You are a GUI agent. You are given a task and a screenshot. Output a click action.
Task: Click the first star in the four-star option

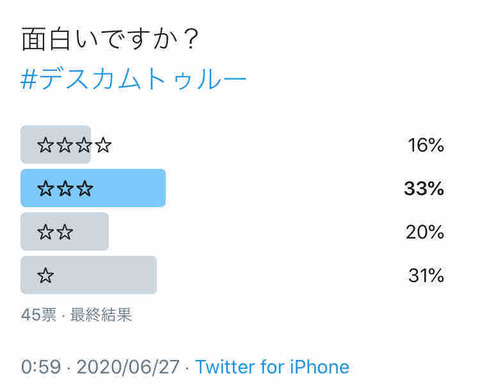click(x=46, y=145)
